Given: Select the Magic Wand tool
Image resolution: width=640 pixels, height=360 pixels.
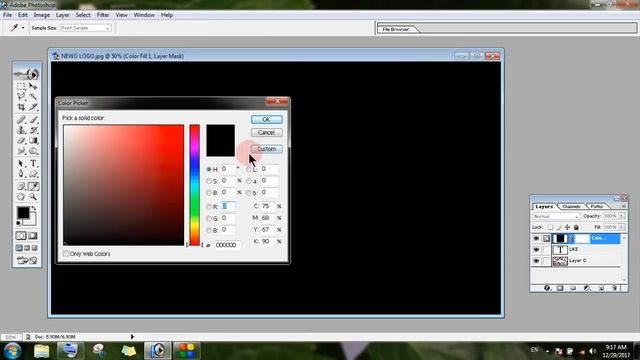Looking at the screenshot, I should [x=33, y=97].
